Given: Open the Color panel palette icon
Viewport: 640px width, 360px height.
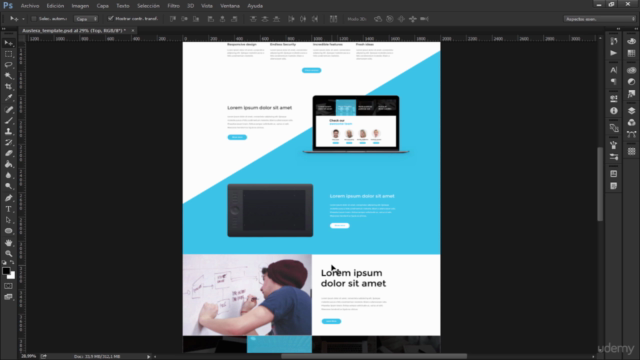Looking at the screenshot, I should click(631, 41).
